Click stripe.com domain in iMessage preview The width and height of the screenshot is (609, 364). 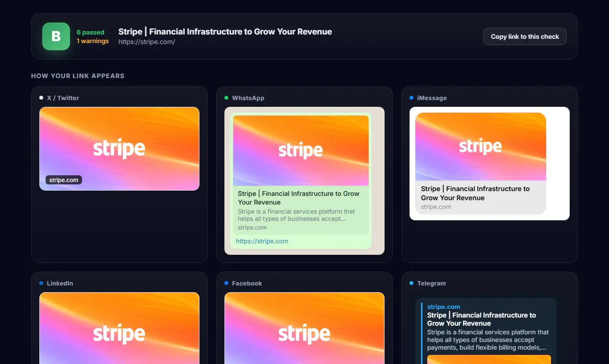click(x=436, y=207)
